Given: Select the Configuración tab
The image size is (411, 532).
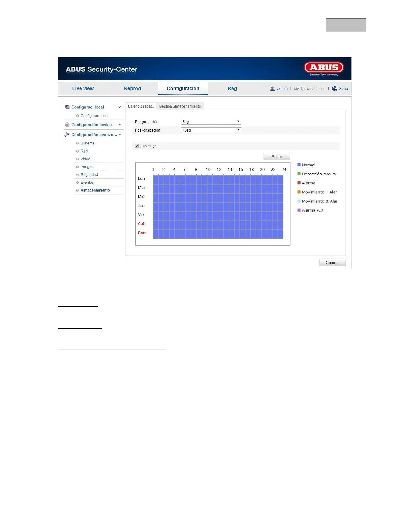Looking at the screenshot, I should click(x=183, y=88).
